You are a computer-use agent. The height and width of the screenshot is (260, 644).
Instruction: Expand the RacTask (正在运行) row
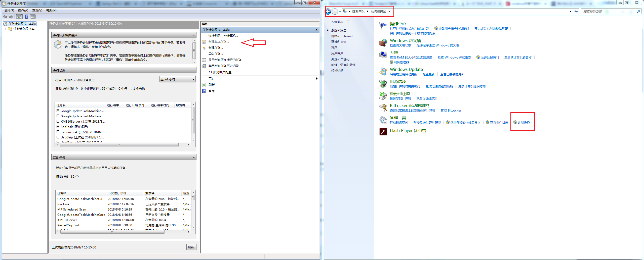point(58,127)
